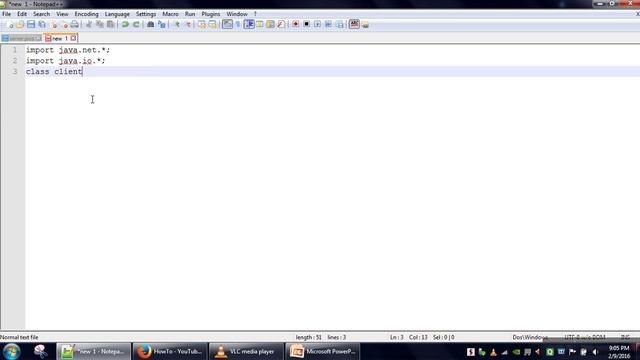
Task: Zoom out using the toolbar icon
Action: pos(188,24)
